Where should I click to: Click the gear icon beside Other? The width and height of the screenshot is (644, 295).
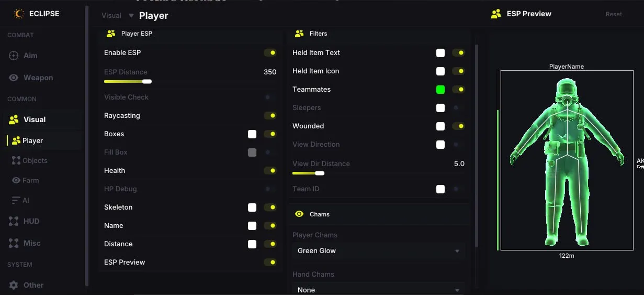[x=14, y=285]
